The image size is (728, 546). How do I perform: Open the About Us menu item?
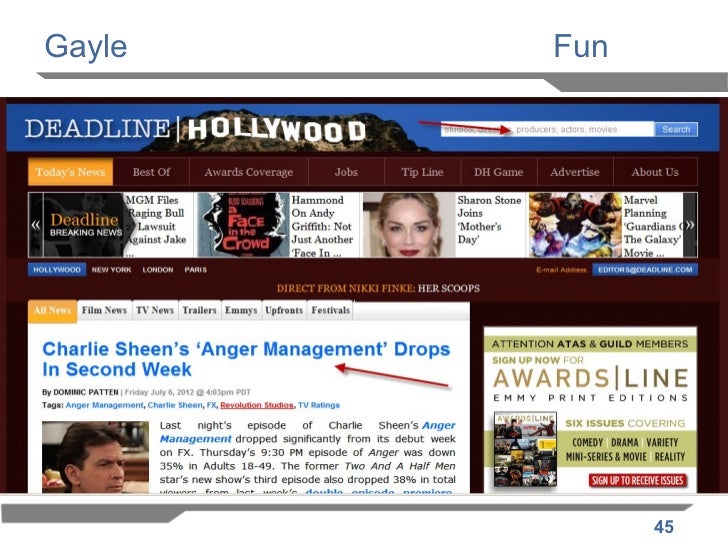pos(655,172)
